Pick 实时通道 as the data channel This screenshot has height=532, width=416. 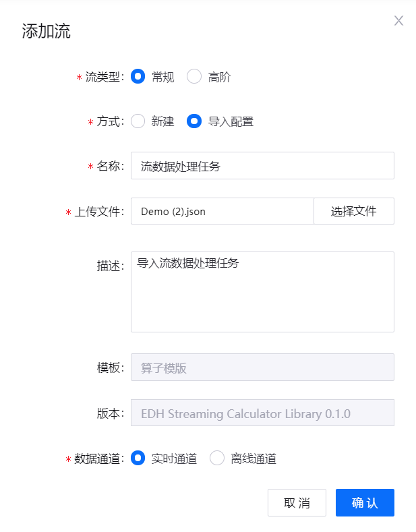click(x=138, y=459)
